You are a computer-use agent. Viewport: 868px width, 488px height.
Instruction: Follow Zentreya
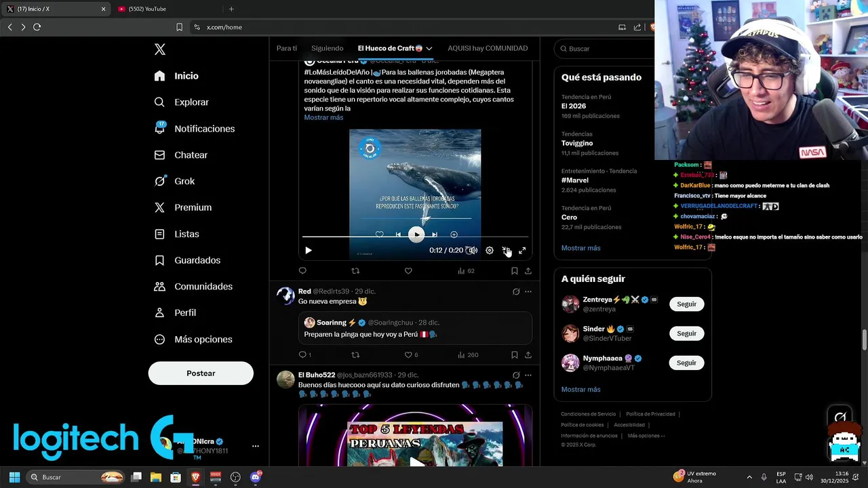pyautogui.click(x=686, y=304)
